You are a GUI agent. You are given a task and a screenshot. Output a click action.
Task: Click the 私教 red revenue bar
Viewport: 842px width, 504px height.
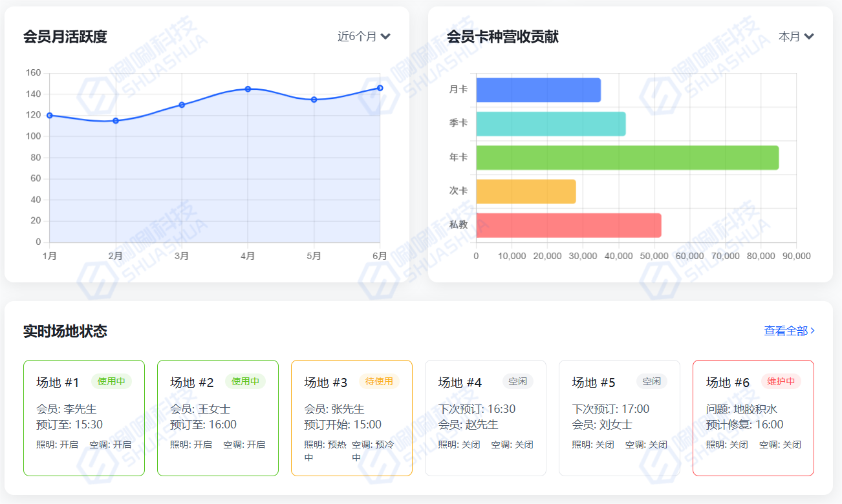[x=568, y=226]
